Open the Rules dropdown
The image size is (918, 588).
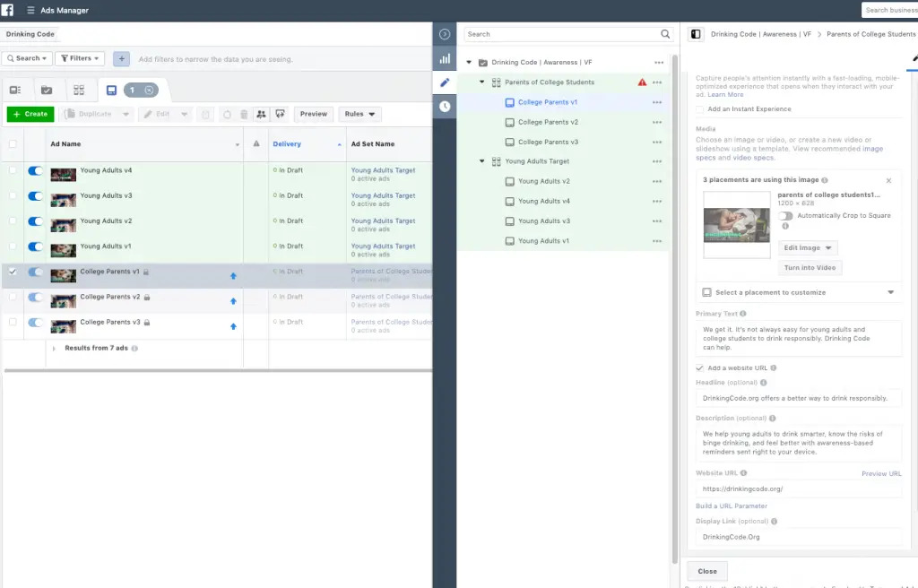pyautogui.click(x=360, y=114)
